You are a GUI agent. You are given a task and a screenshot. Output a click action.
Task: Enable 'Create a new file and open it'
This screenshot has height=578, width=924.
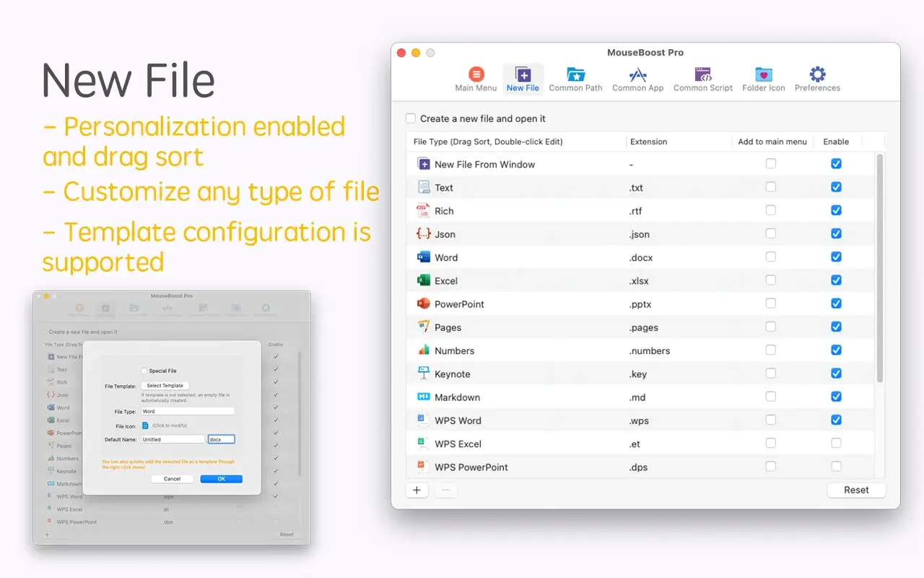pyautogui.click(x=411, y=118)
